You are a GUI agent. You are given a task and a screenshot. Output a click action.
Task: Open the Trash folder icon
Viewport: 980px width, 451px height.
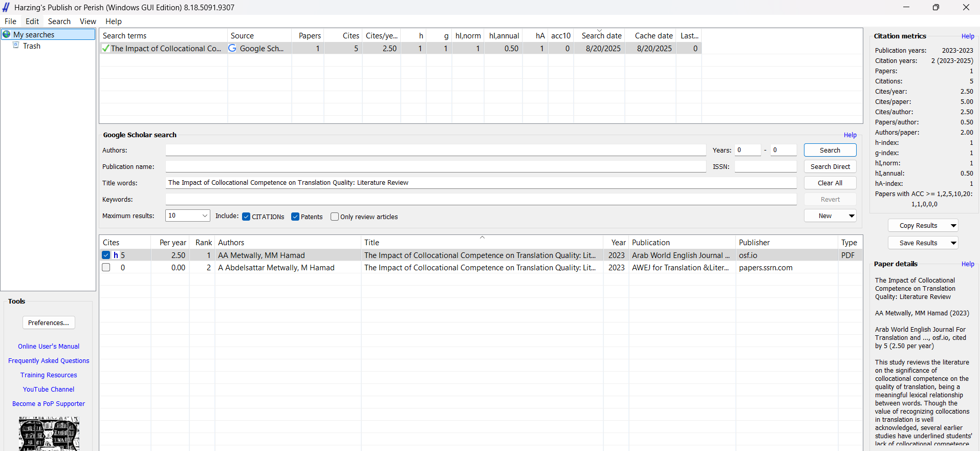coord(16,46)
